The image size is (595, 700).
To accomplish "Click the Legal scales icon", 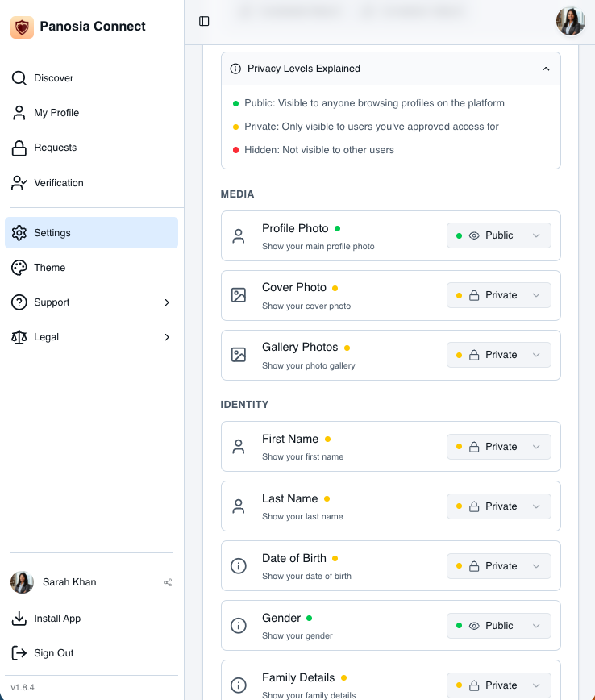I will pos(19,337).
